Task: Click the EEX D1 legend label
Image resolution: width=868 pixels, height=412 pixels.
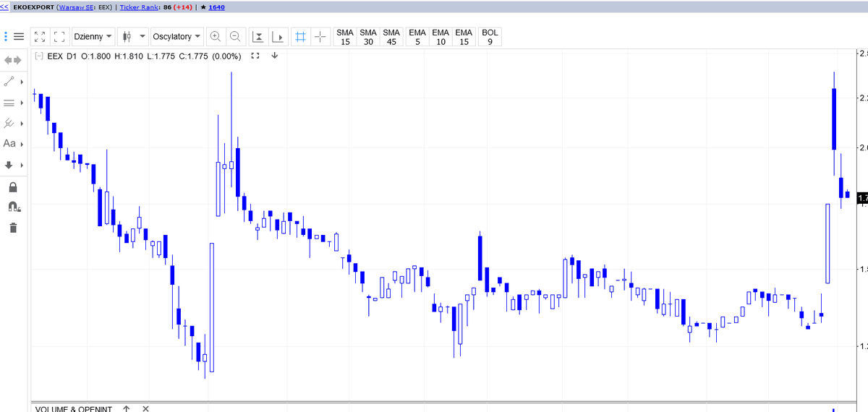Action: click(x=62, y=56)
